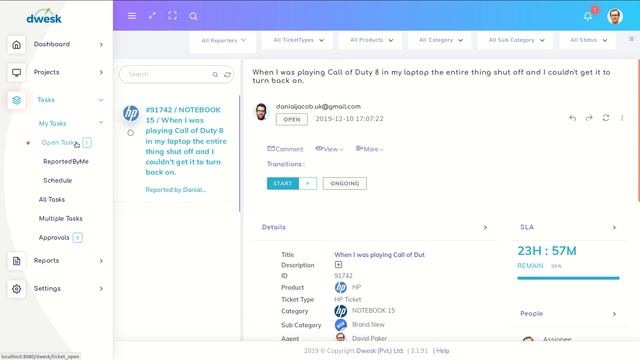Select the radio button on ticket #91742

point(130,133)
